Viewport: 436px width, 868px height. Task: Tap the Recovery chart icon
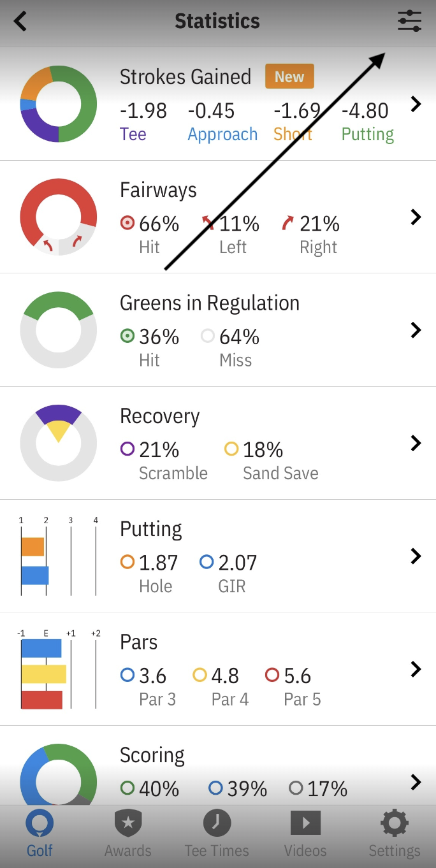click(x=59, y=443)
